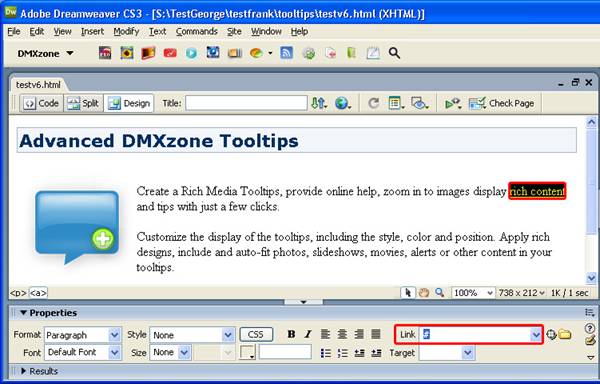Click the green book icon in DMXzone toolbar
The width and height of the screenshot is (600, 384).
pos(351,53)
